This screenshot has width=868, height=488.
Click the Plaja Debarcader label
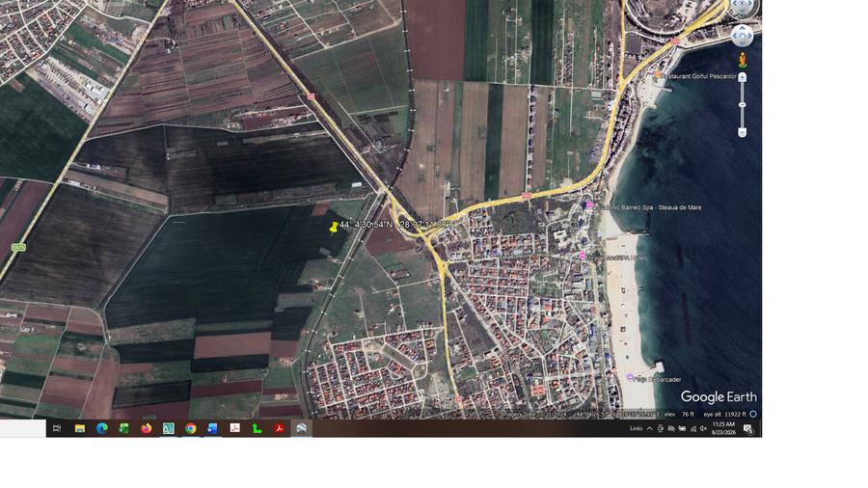pyautogui.click(x=658, y=380)
